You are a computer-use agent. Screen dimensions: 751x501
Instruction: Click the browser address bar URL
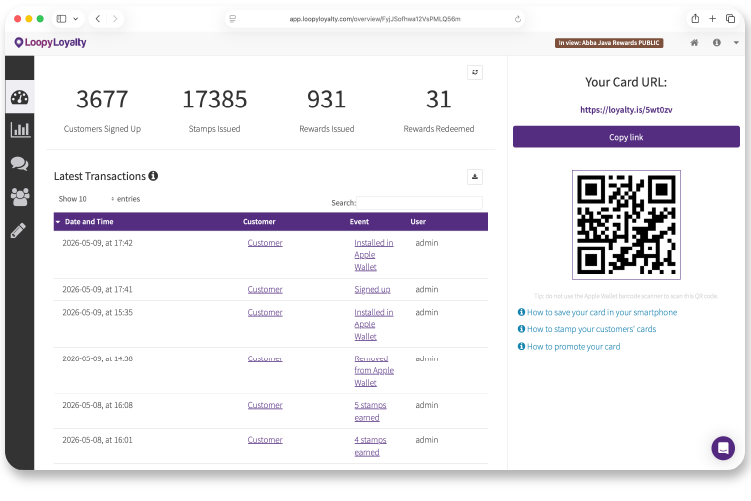375,19
